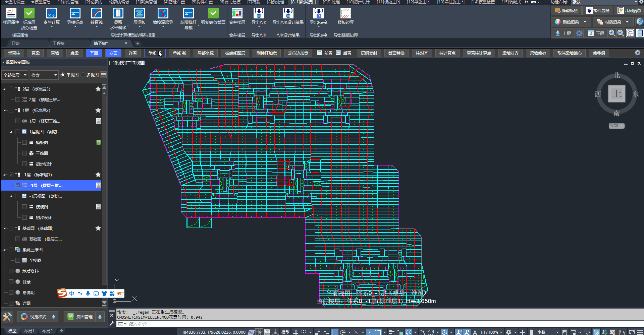The height and width of the screenshot is (335, 644).
Task: Click the 柱对齐 column align button
Action: (422, 53)
